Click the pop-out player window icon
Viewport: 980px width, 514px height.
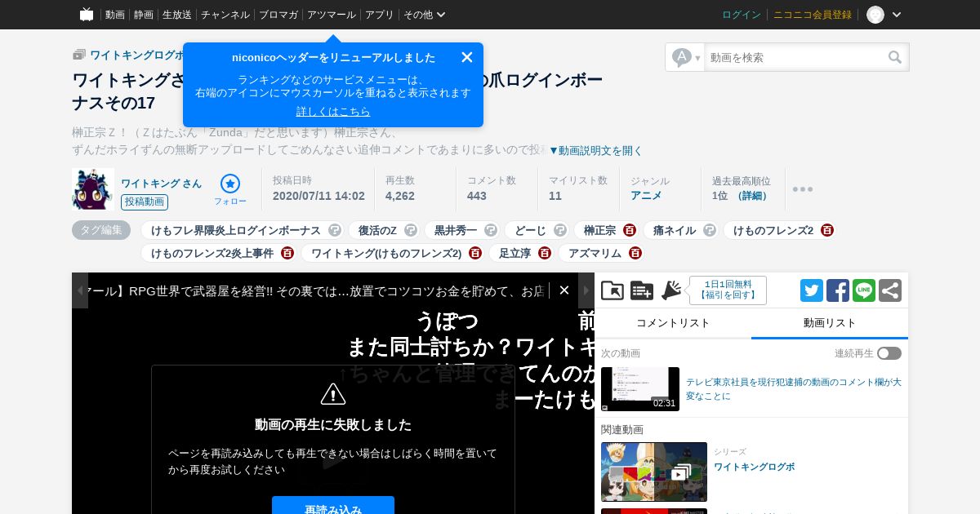[x=612, y=290]
